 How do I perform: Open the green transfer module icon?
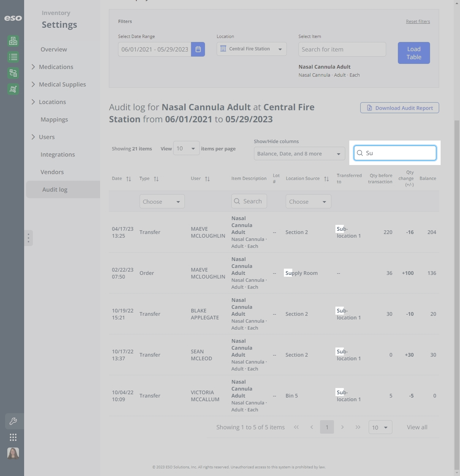pos(13,73)
